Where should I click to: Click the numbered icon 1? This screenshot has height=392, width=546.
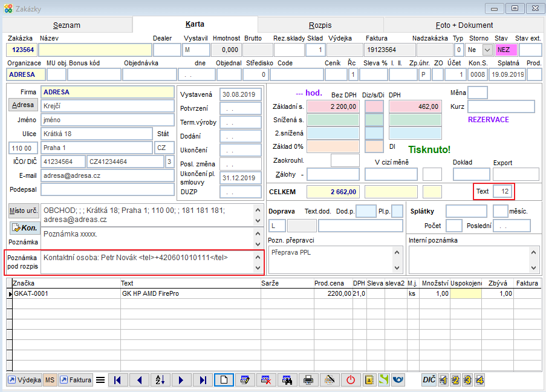tap(443, 380)
